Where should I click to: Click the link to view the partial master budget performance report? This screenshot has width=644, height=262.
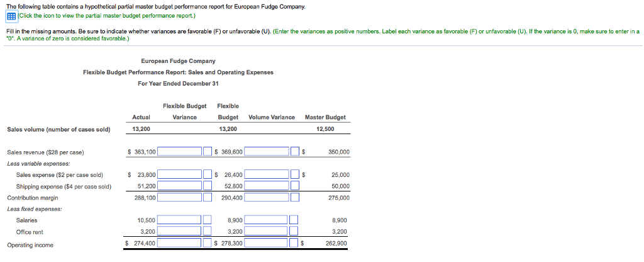[106, 16]
